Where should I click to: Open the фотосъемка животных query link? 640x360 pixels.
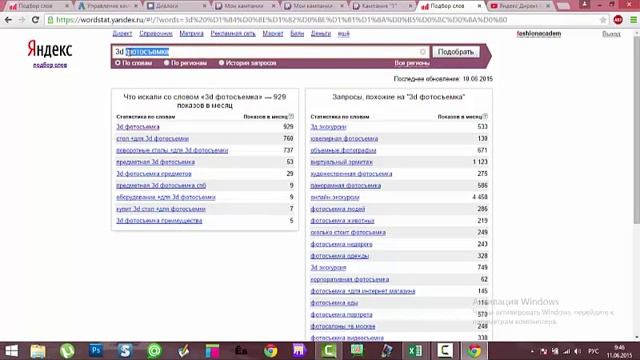[342, 221]
